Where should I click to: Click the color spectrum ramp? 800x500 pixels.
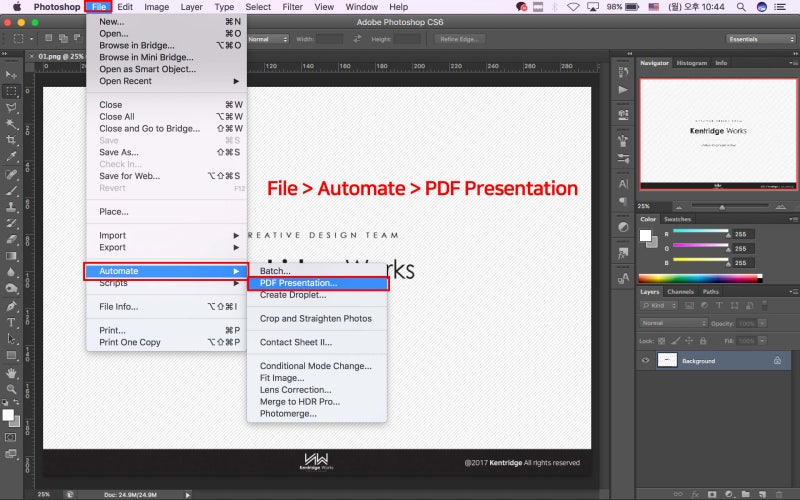700,278
